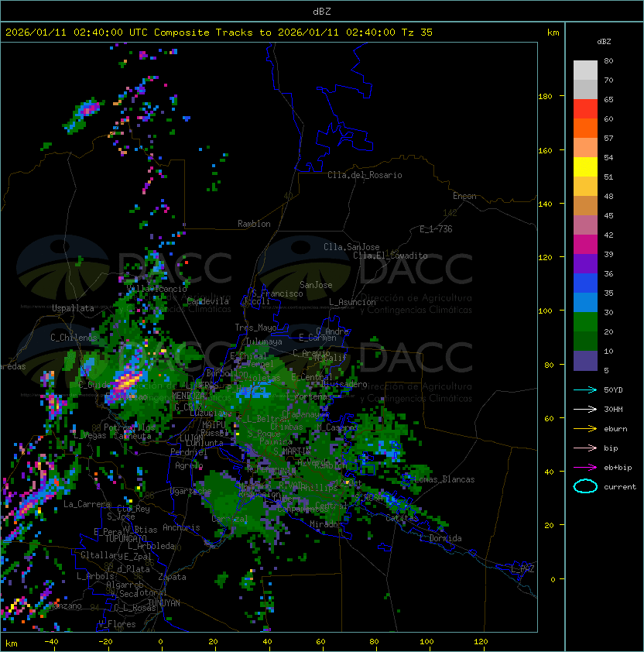Click the blue 35-36 dBZ color swatch
Screen dimensions: 644x652
(585, 283)
